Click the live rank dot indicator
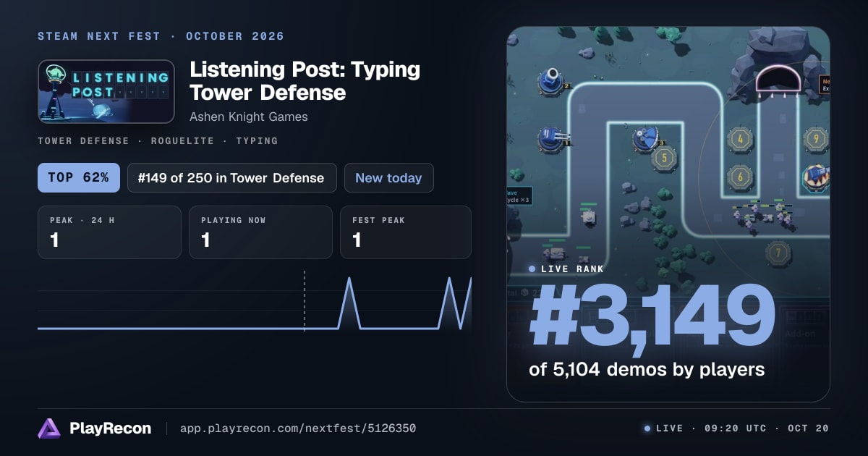This screenshot has height=456, width=868. [x=532, y=269]
